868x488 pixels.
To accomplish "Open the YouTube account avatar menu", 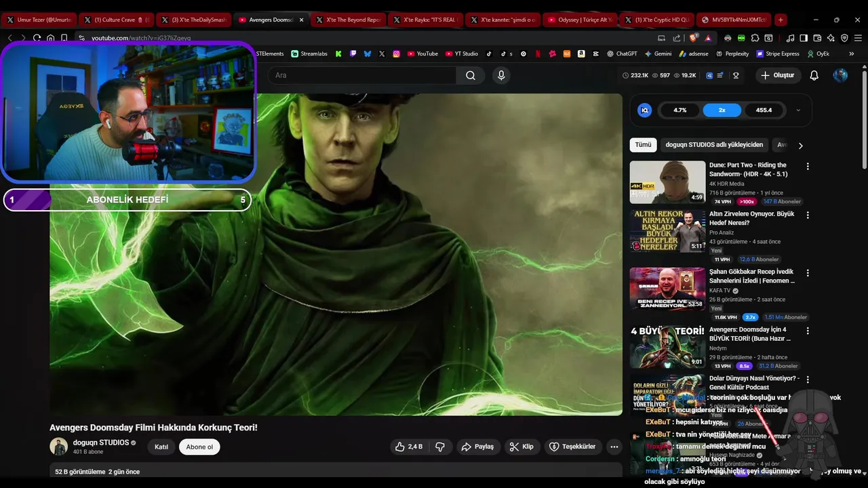I will [840, 75].
